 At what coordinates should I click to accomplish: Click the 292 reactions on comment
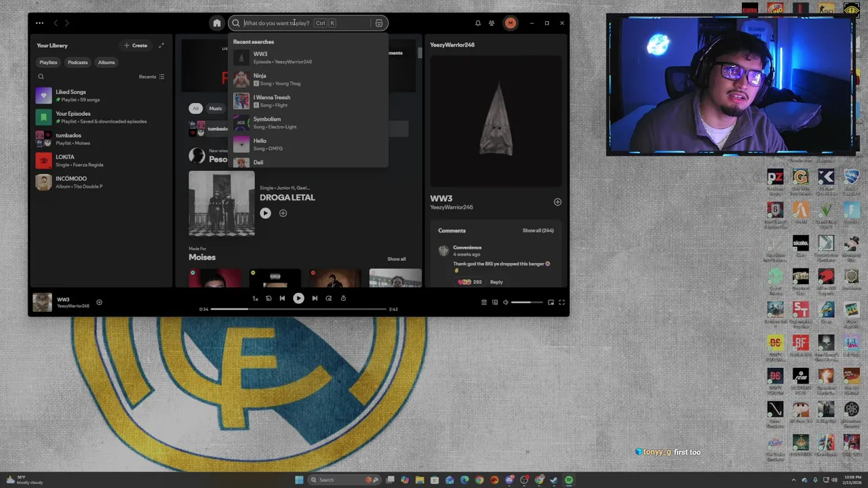tap(470, 282)
